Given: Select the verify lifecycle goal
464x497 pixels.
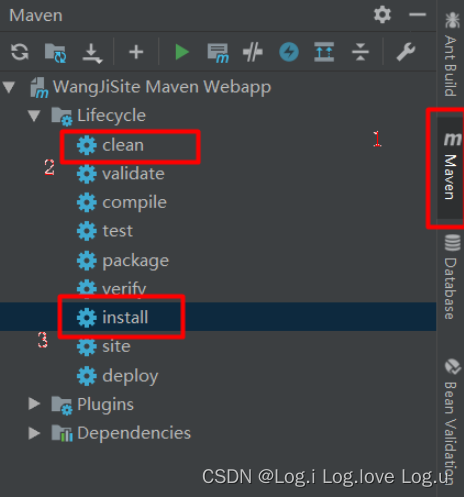Looking at the screenshot, I should coord(124,289).
